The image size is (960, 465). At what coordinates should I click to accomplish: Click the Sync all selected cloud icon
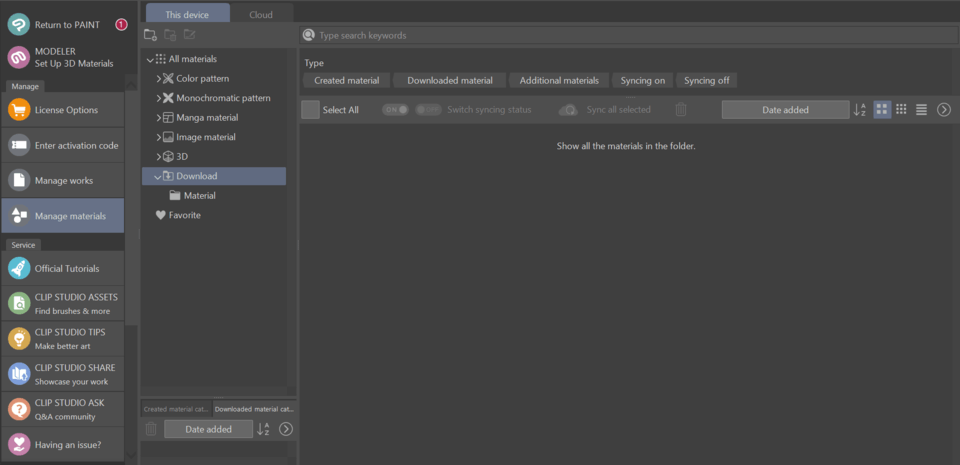coord(569,110)
